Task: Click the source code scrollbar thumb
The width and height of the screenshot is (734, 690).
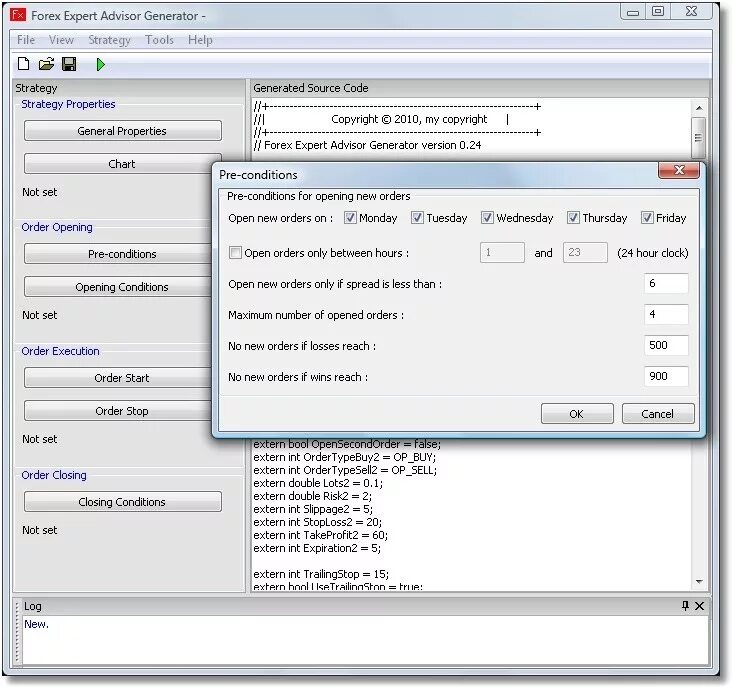Action: (699, 138)
